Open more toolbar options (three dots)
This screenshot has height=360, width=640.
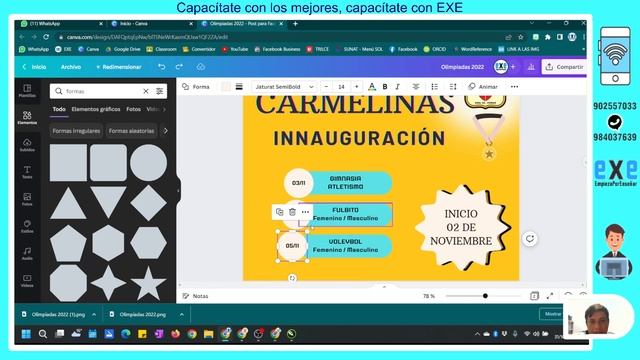click(514, 87)
